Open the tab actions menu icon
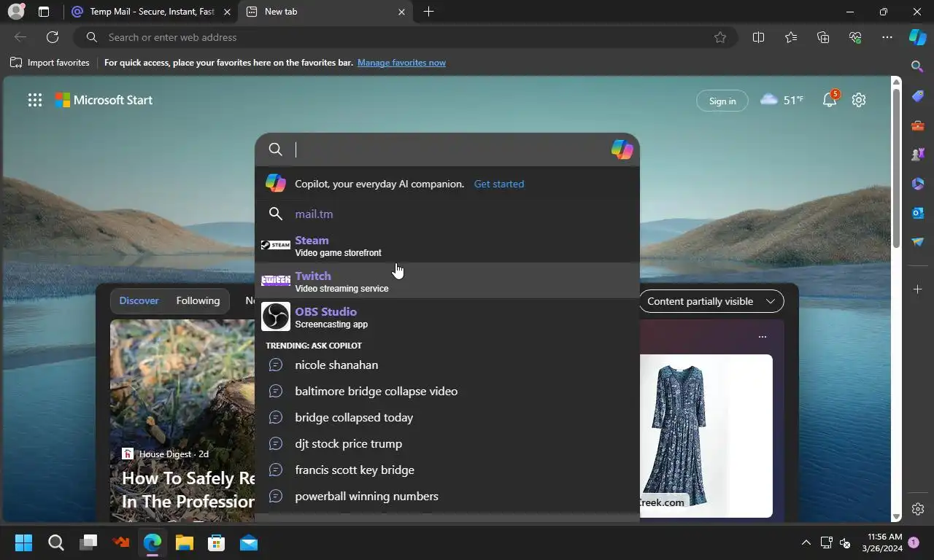This screenshot has height=560, width=934. (x=44, y=12)
